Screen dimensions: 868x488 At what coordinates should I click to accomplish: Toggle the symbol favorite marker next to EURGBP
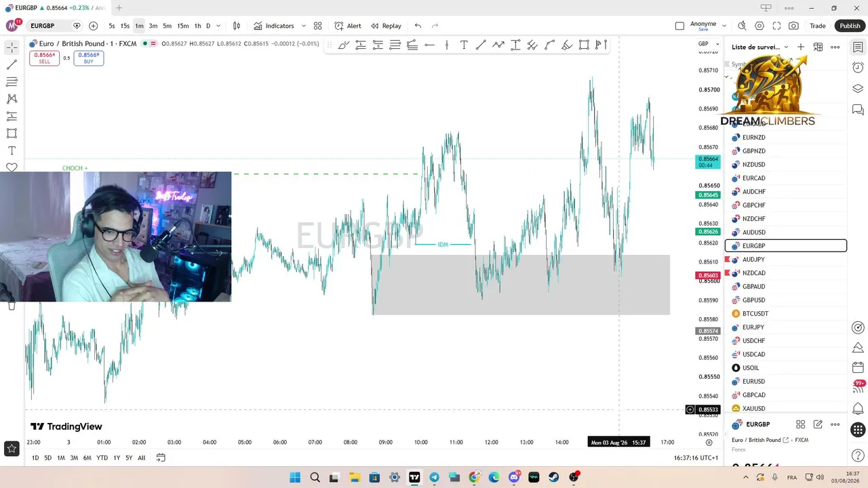[77, 26]
